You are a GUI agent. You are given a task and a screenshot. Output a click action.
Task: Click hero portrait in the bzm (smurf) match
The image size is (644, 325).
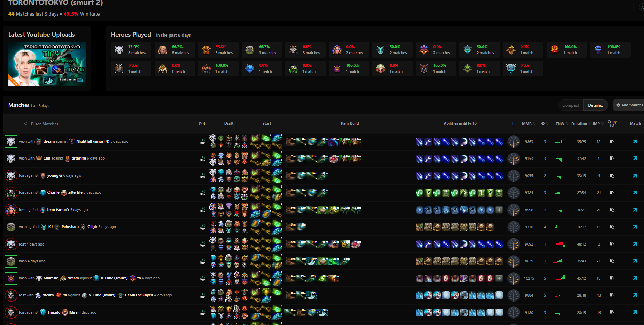coord(11,210)
